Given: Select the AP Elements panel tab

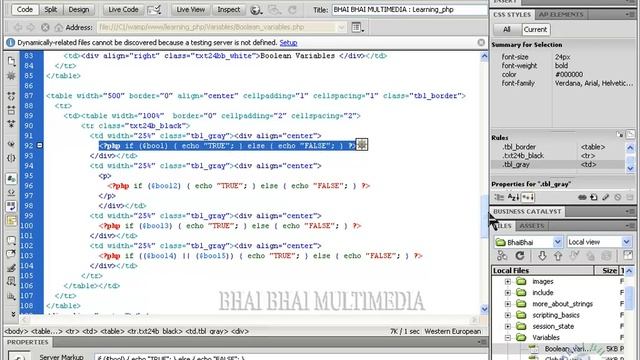Looking at the screenshot, I should 561,15.
